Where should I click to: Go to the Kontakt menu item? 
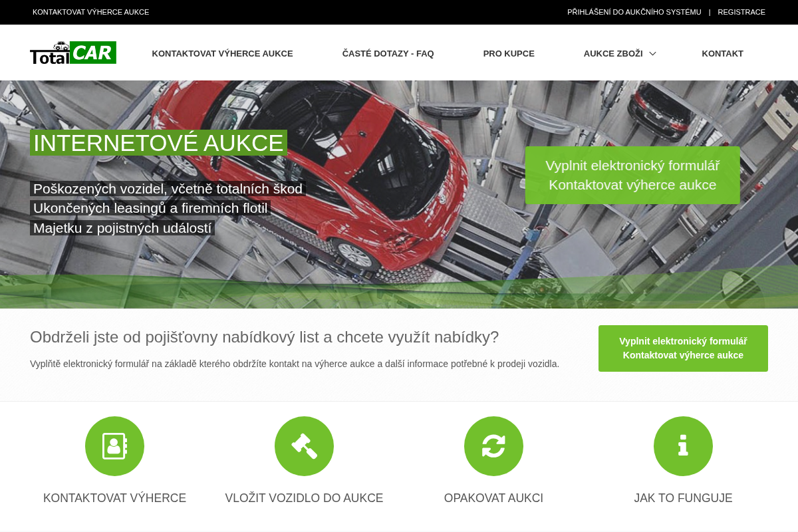click(x=722, y=54)
